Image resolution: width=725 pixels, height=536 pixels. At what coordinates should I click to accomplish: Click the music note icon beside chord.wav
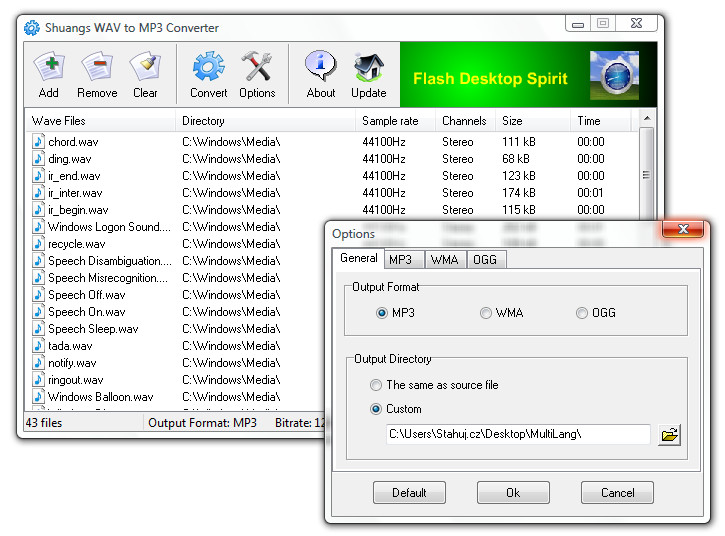click(x=38, y=141)
